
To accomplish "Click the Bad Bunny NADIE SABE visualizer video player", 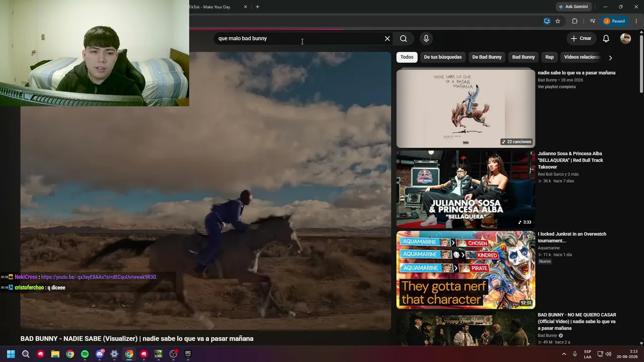I will point(205,191).
